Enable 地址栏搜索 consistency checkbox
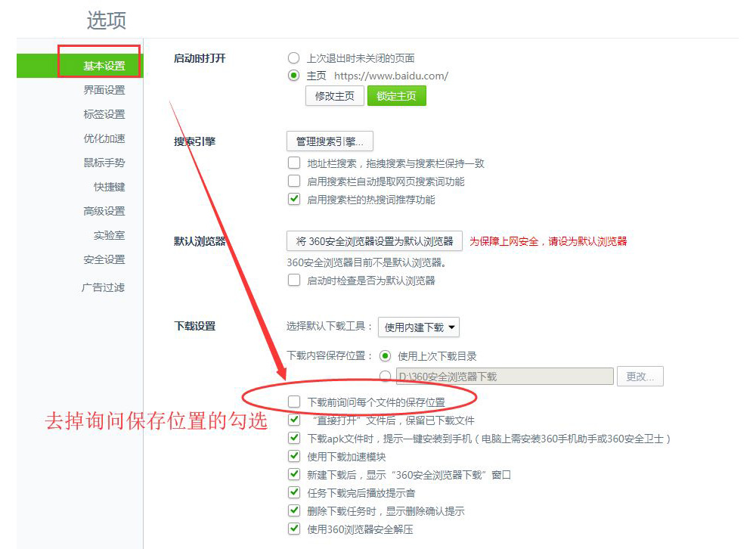756x549 pixels. point(294,163)
